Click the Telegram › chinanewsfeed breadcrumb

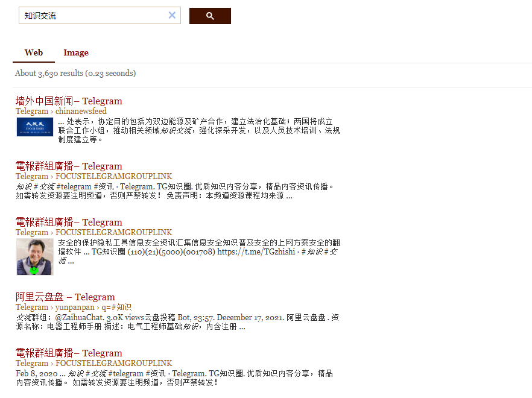tap(61, 111)
